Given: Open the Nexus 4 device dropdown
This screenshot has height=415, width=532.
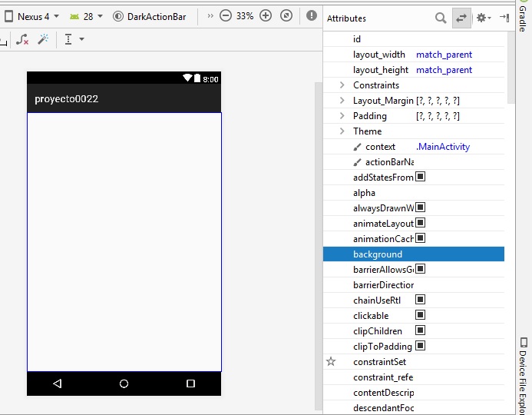Looking at the screenshot, I should [32, 15].
